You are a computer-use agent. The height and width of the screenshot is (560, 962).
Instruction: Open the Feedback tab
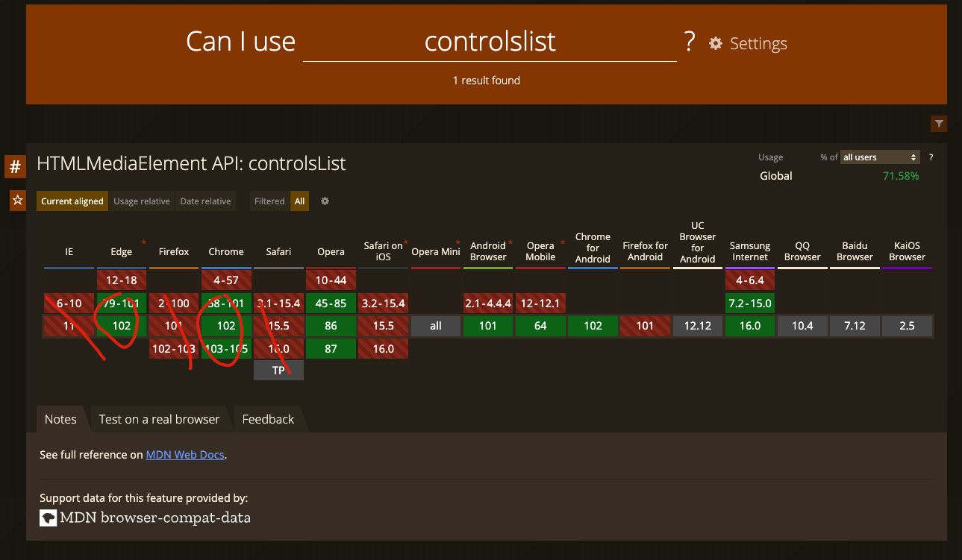pos(268,419)
